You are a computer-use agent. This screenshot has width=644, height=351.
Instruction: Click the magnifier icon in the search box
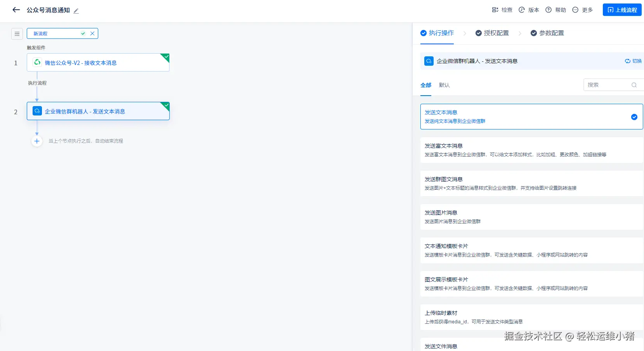click(x=634, y=85)
